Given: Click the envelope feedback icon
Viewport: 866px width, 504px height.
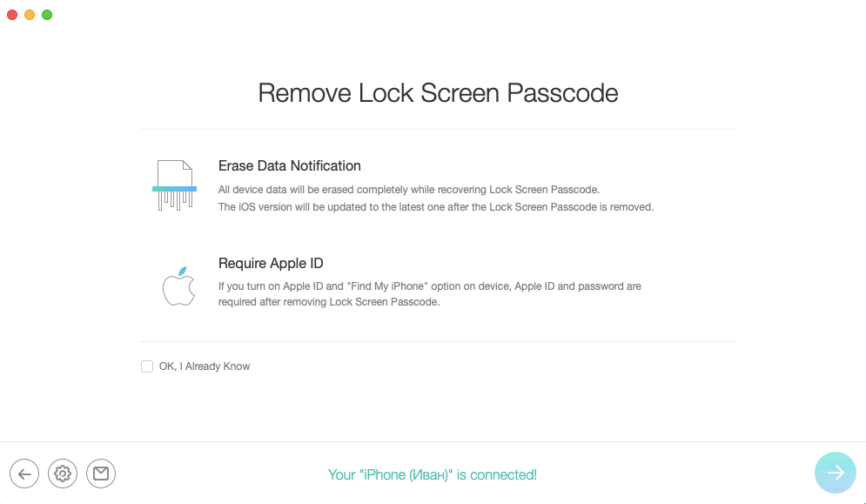Looking at the screenshot, I should point(101,474).
